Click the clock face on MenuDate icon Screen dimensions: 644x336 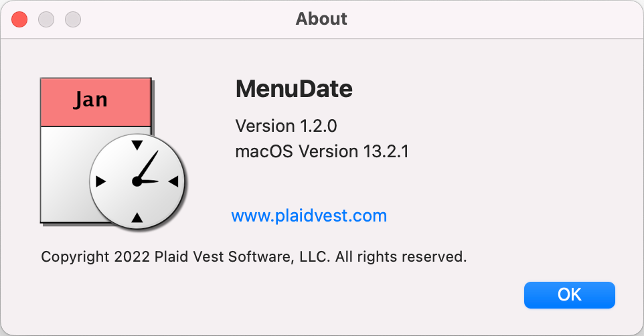pos(137,181)
